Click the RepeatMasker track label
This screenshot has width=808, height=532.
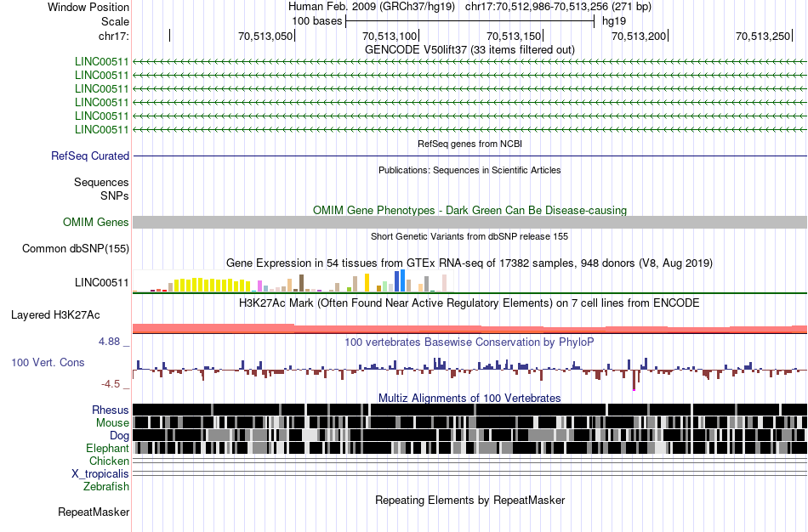94,512
